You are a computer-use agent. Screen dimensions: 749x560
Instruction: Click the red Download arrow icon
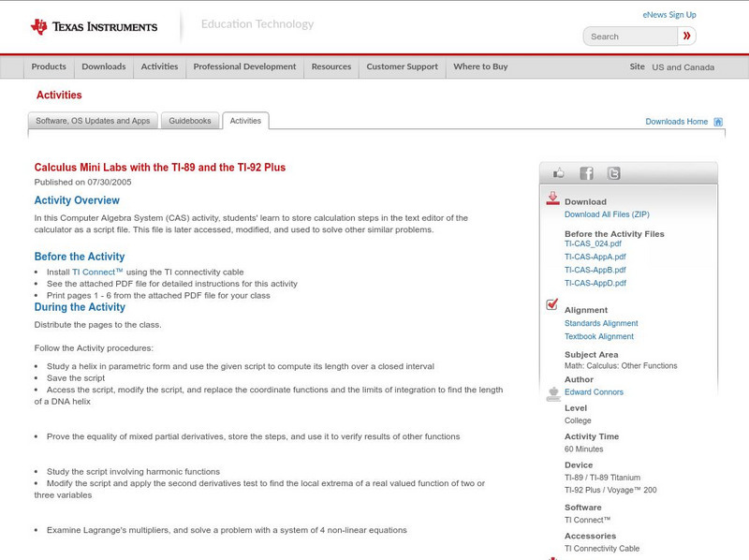[552, 199]
